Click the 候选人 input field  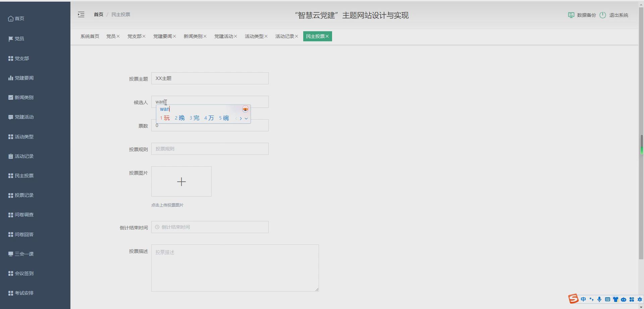pos(210,102)
